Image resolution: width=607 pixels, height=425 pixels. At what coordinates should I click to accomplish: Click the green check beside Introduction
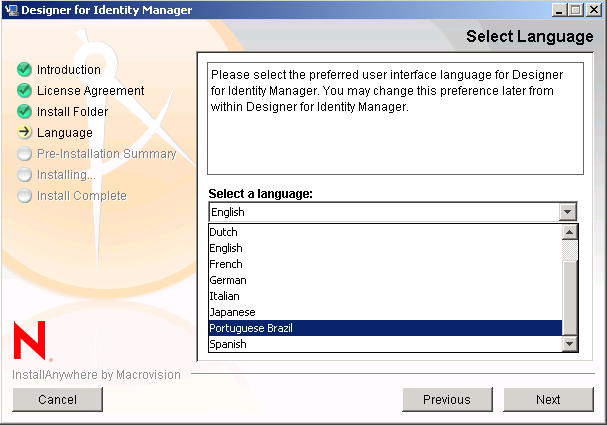[24, 69]
